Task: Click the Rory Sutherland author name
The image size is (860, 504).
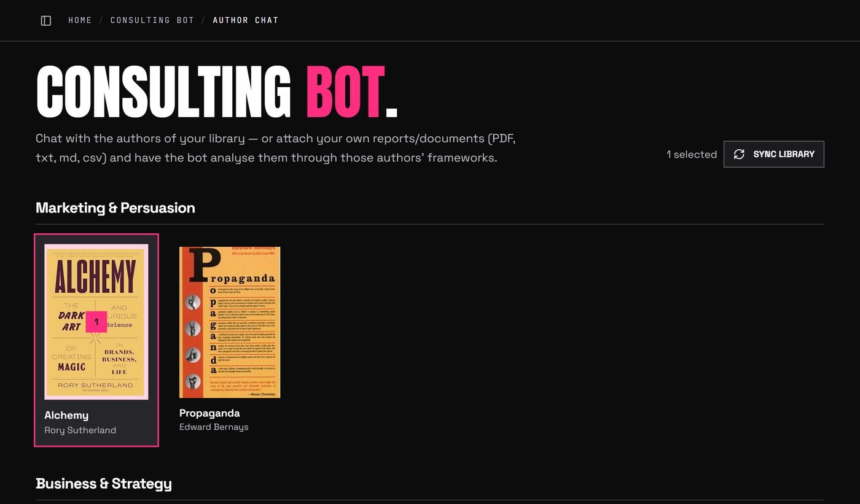Action: (x=80, y=430)
